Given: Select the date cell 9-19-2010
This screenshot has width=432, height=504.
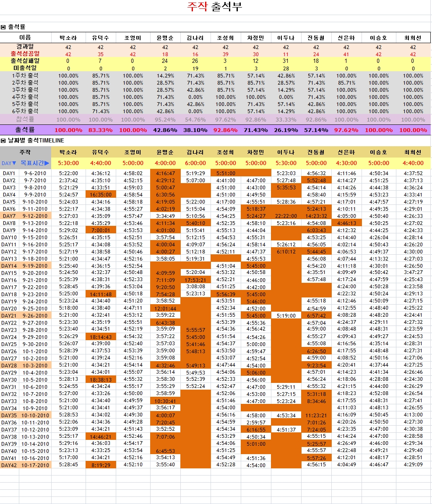Looking at the screenshot, I should click(x=35, y=266).
